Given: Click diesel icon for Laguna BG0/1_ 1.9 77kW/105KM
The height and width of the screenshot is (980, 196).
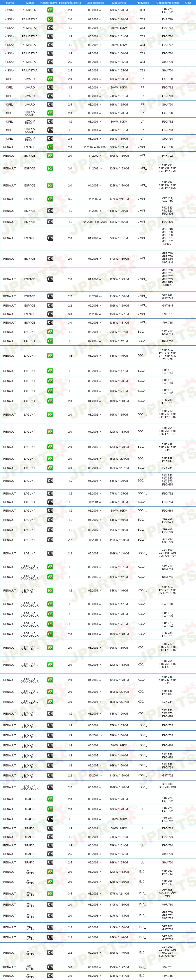Looking at the screenshot, I should (50, 494).
